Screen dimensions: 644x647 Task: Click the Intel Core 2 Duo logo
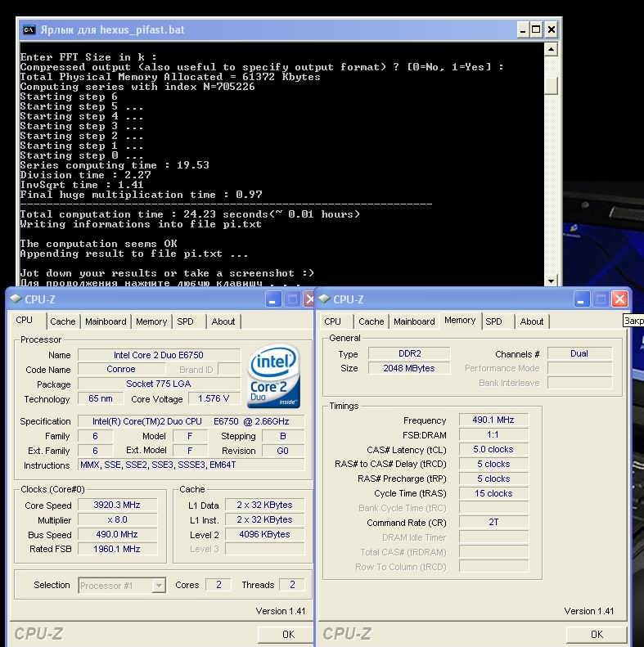pos(273,376)
